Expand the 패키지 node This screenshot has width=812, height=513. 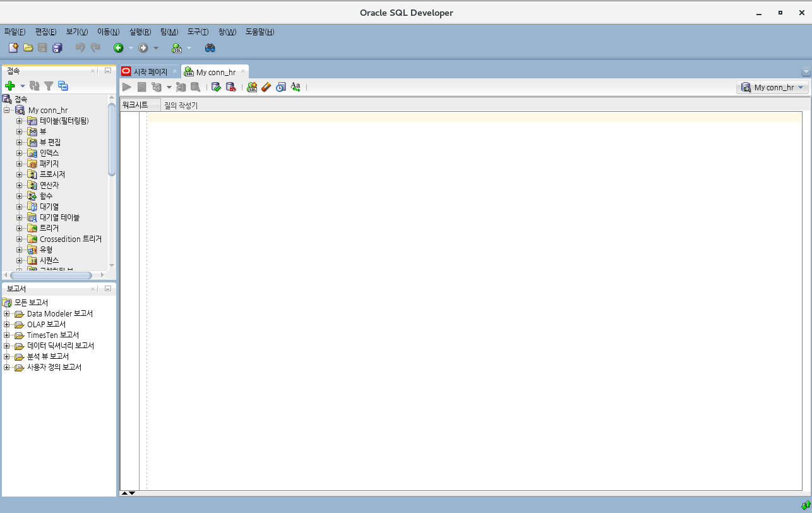(x=20, y=164)
